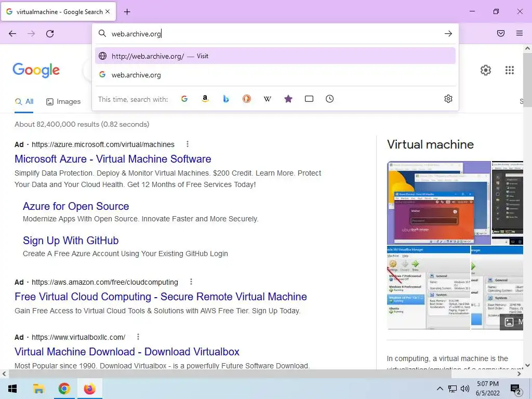
Task: Search in history with clock icon
Action: 330,99
